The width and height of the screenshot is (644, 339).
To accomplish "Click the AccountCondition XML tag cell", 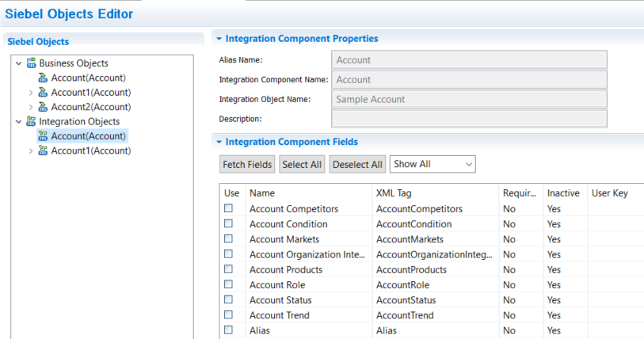I will point(413,224).
